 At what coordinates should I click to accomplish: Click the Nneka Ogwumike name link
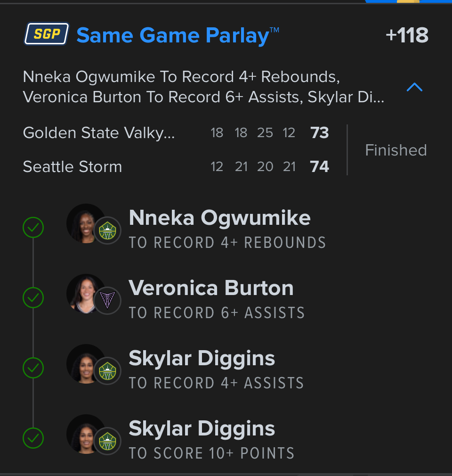(219, 218)
